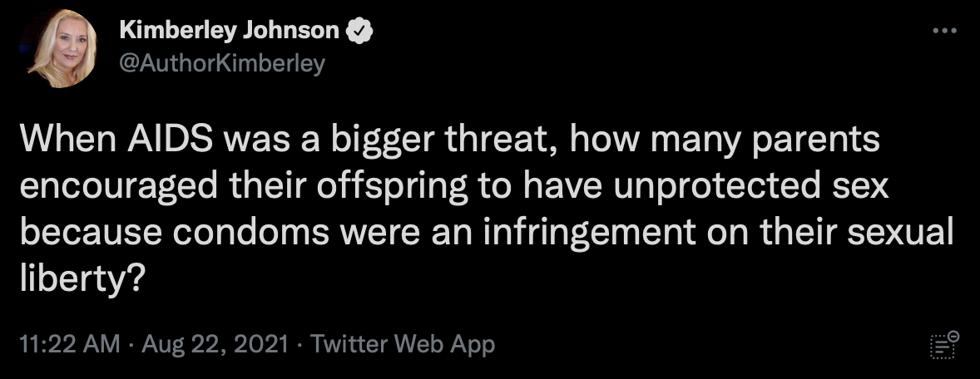Open Kimberley Johnson's profile picture

tap(62, 49)
